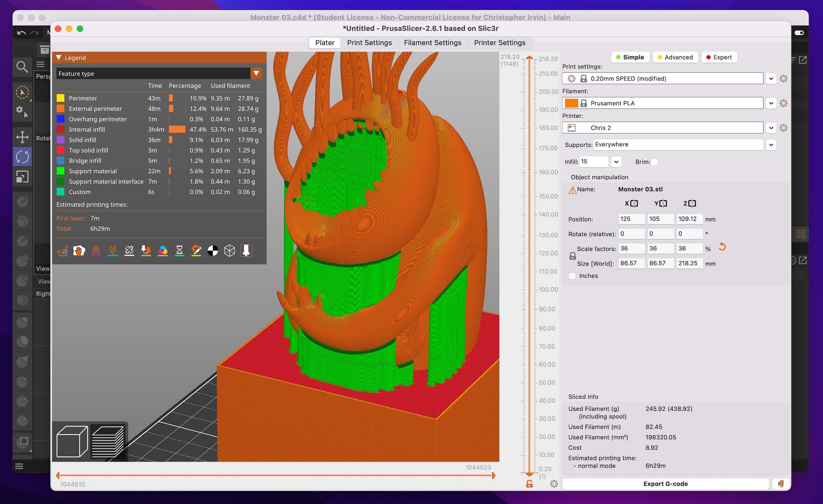Open Infill percentage dropdown arrow
The width and height of the screenshot is (823, 504).
(616, 162)
